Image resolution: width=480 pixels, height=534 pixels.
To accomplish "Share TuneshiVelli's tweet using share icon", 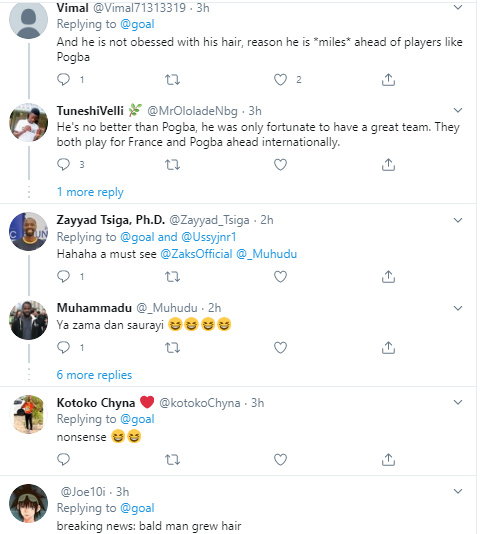I will coord(388,165).
